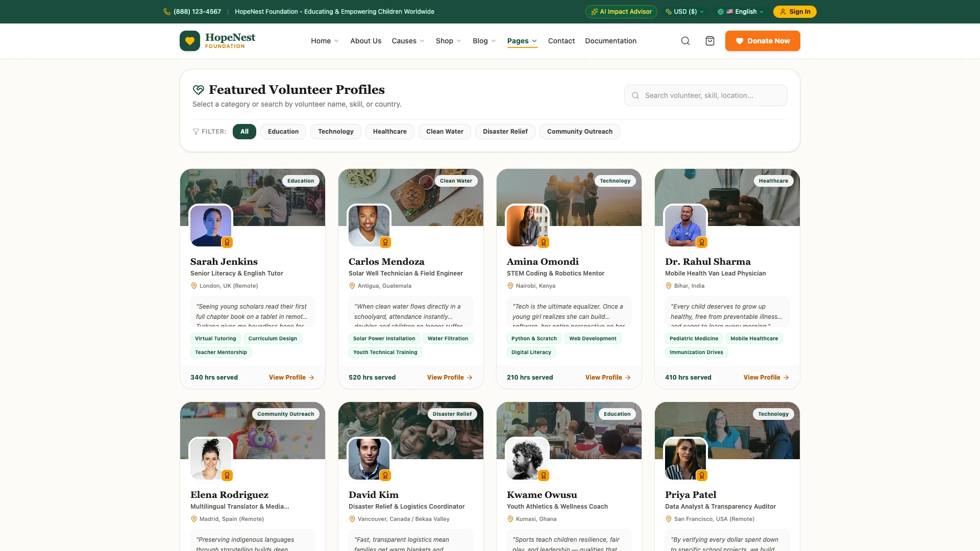This screenshot has height=551, width=980.
Task: Click the globe icon beside English
Action: click(x=721, y=12)
